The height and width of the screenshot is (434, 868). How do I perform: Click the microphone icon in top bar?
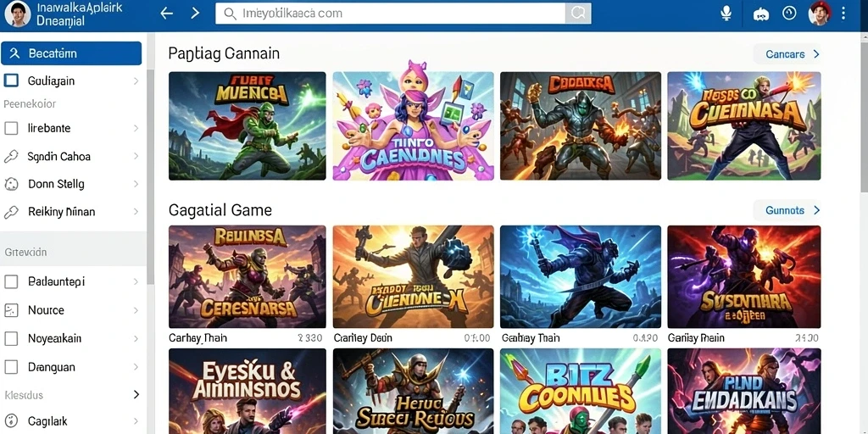[726, 14]
